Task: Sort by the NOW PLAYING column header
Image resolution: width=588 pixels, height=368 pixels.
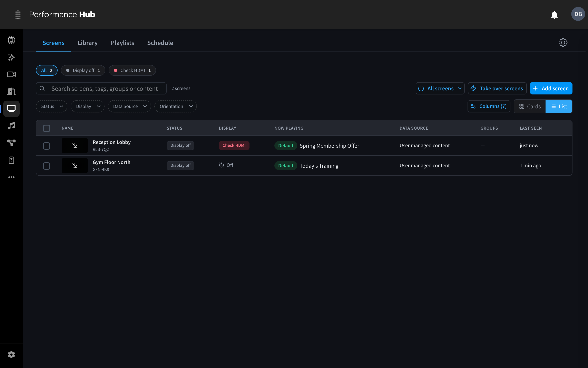Action: point(289,128)
